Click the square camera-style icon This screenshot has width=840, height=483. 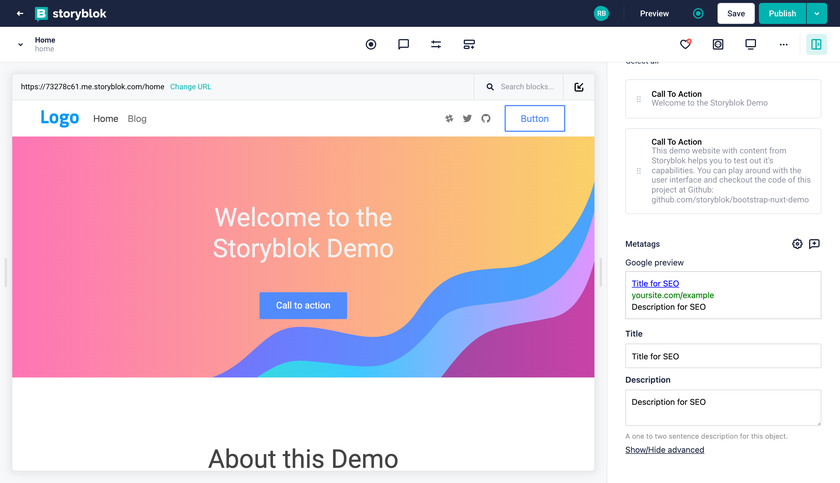point(718,44)
